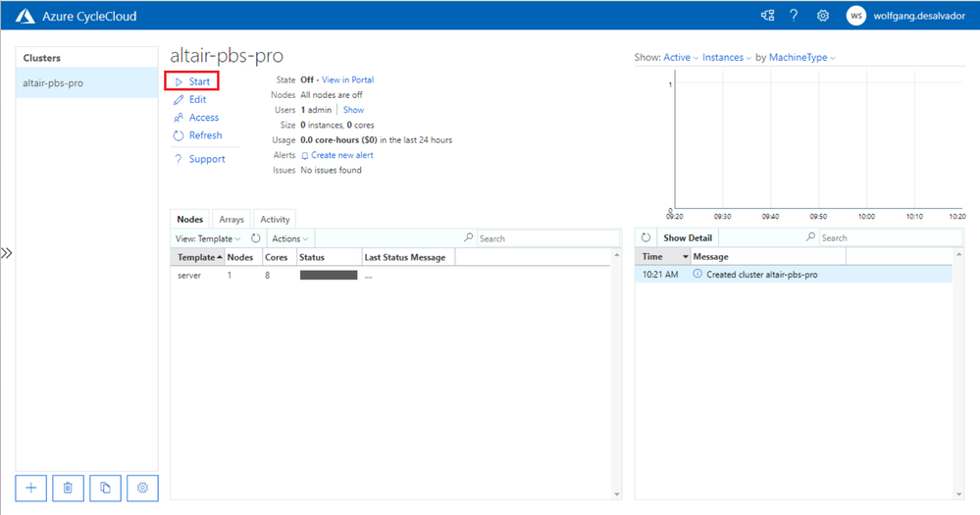980x515 pixels.
Task: Open the Show Active dropdown
Action: pos(681,58)
